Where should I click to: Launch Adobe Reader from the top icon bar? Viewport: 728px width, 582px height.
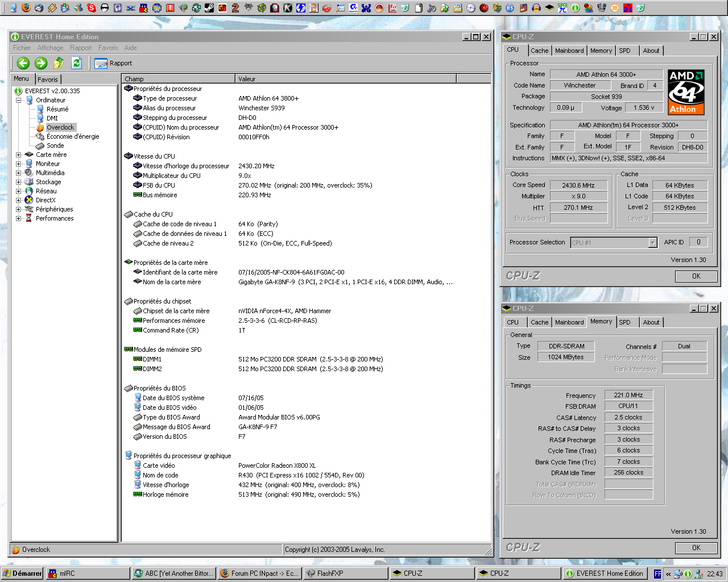(392, 8)
